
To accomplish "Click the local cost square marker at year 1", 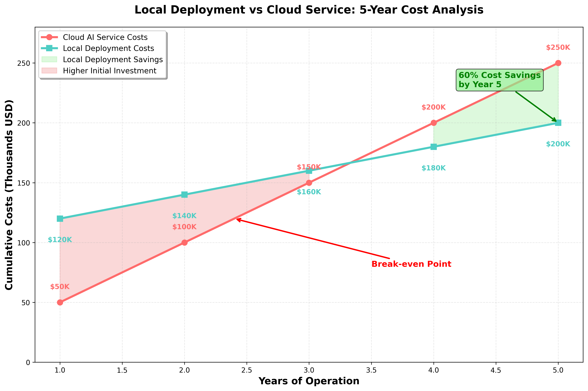I will (x=60, y=219).
